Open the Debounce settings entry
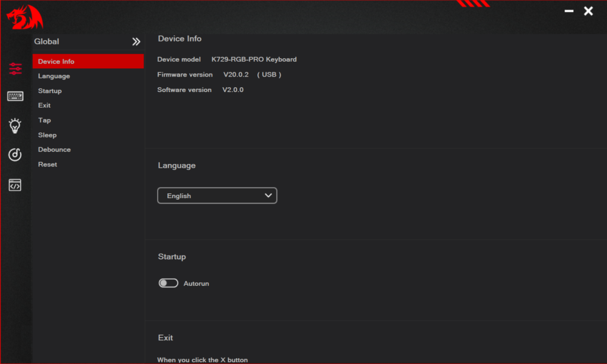 point(54,149)
